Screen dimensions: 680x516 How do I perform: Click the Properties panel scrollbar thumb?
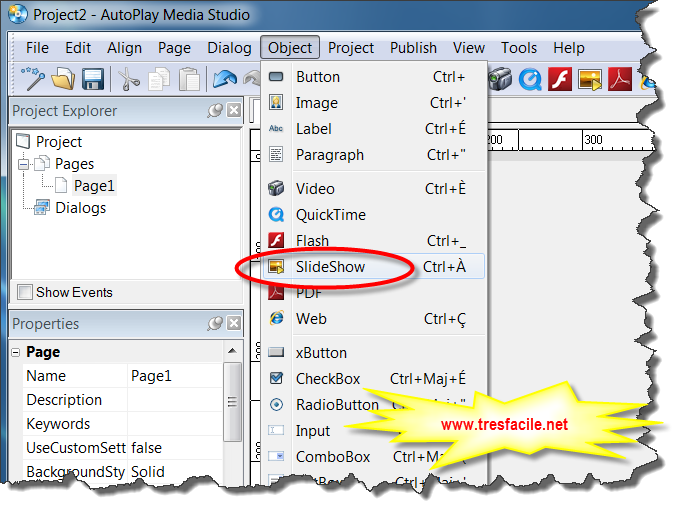[x=232, y=402]
